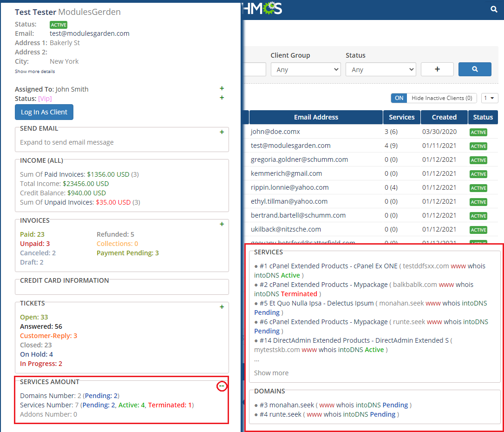The width and height of the screenshot is (504, 432).
Task: Click Show more details link
Action: (x=35, y=72)
